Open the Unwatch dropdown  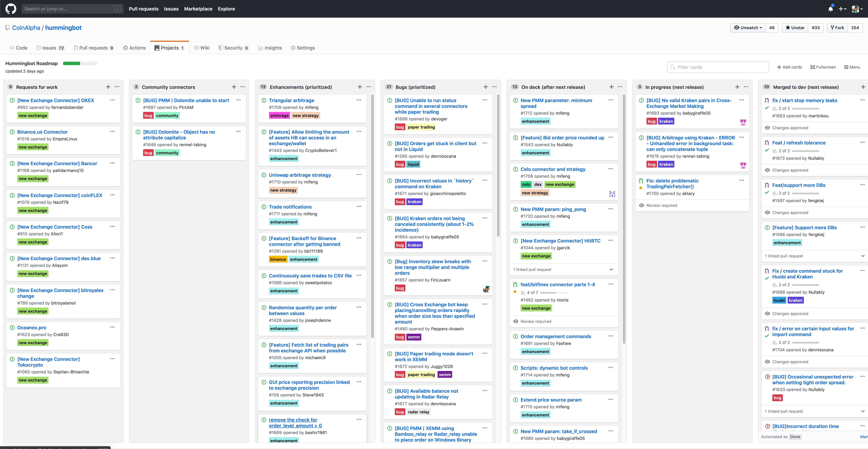point(748,28)
